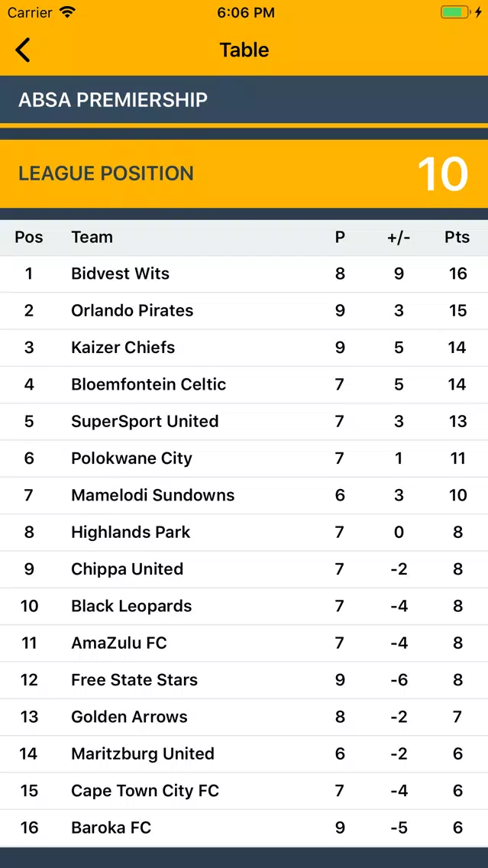The width and height of the screenshot is (488, 868).
Task: Open the Bidvest Wits row
Action: [244, 274]
